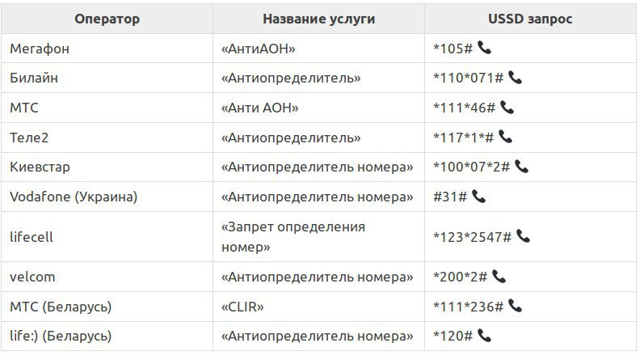Click the *111*46# USSD code text

tap(464, 108)
